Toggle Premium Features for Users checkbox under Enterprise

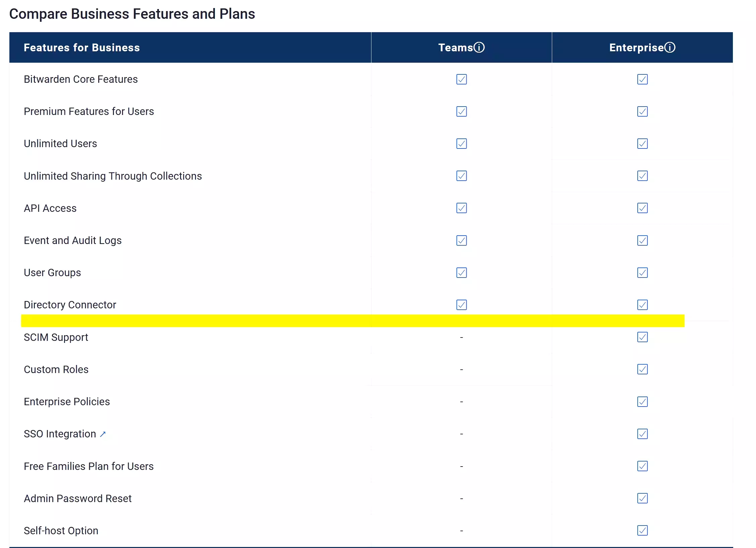coord(642,111)
